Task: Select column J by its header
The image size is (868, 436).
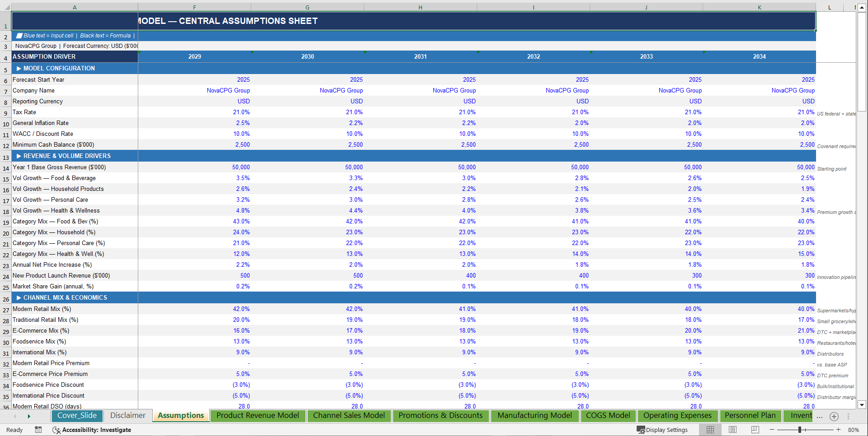Action: click(646, 7)
